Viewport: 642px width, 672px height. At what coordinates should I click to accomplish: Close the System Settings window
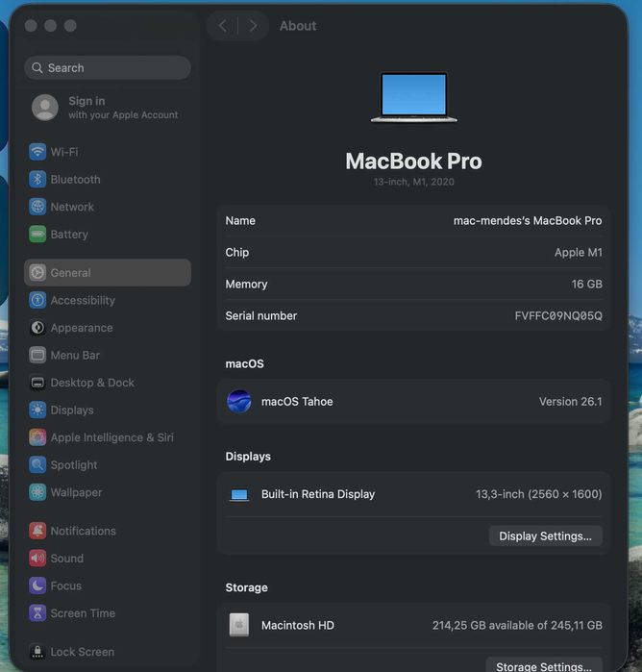click(31, 26)
